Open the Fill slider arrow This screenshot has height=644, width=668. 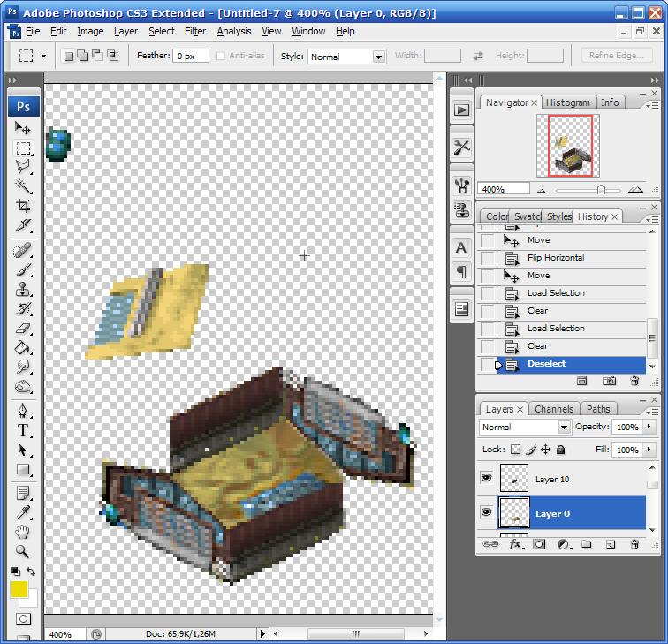click(x=649, y=450)
